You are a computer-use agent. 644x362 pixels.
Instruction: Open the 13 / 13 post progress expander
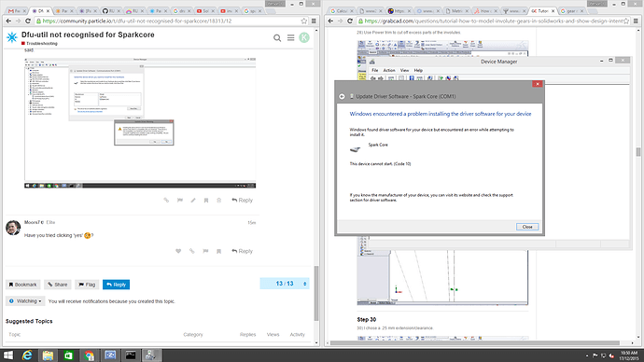tap(305, 284)
